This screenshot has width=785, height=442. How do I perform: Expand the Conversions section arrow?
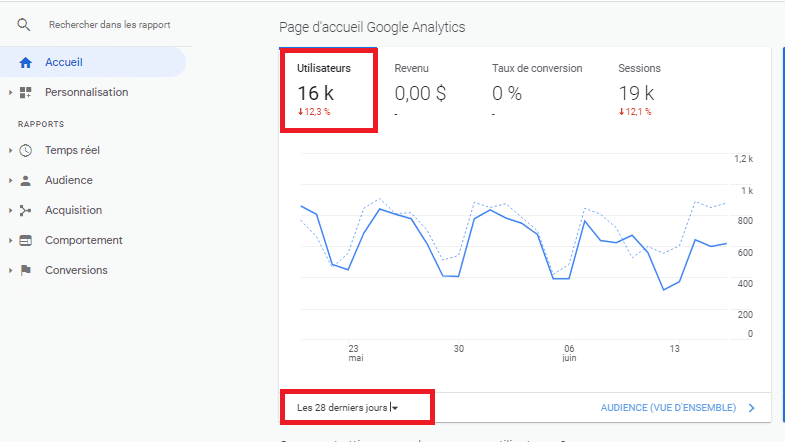[x=10, y=270]
